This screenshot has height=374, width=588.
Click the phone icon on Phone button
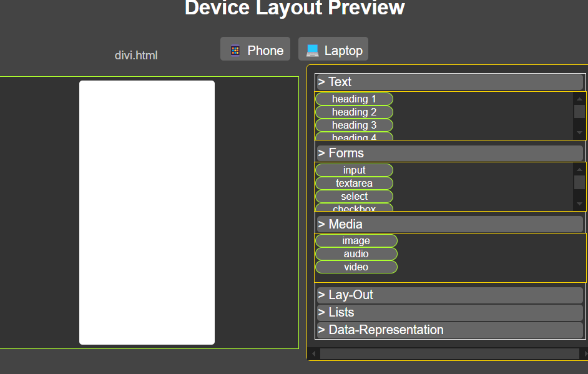coord(235,51)
